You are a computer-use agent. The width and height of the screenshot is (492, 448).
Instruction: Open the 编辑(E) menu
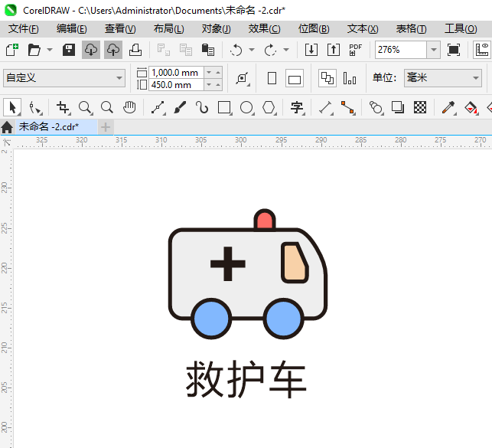point(71,29)
